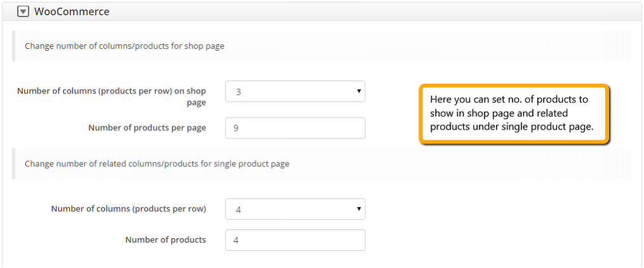Click the orange bordered help callout box
Image resolution: width=644 pixels, height=268 pixels.
[x=514, y=114]
